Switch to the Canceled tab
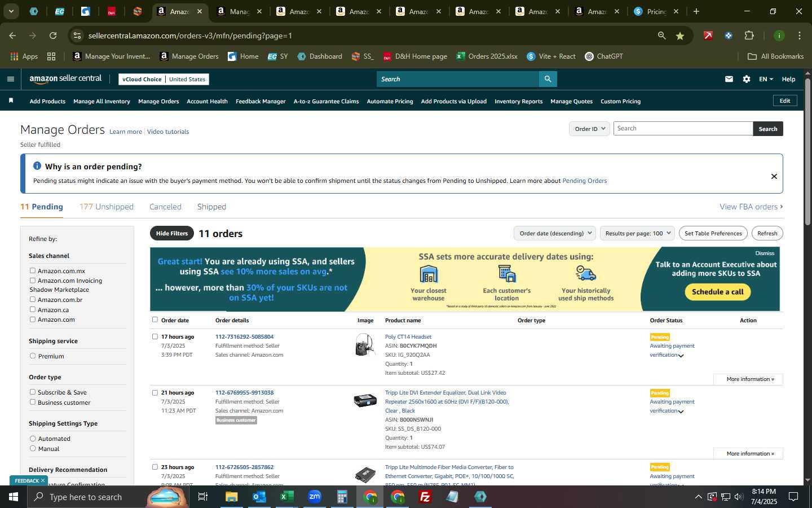812x508 pixels. pos(165,207)
